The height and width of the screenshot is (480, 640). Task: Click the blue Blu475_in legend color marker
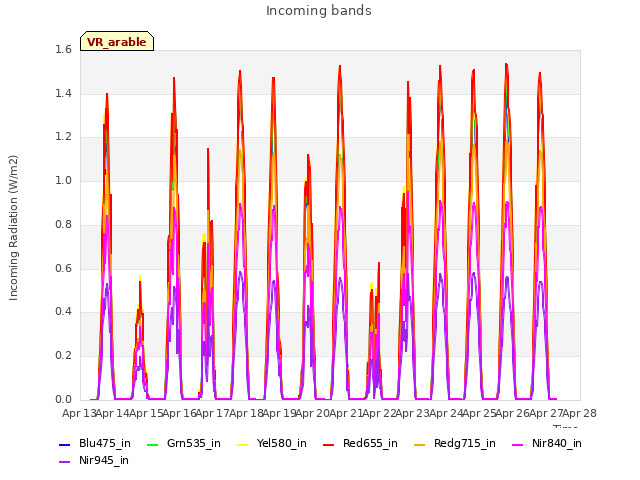64,444
